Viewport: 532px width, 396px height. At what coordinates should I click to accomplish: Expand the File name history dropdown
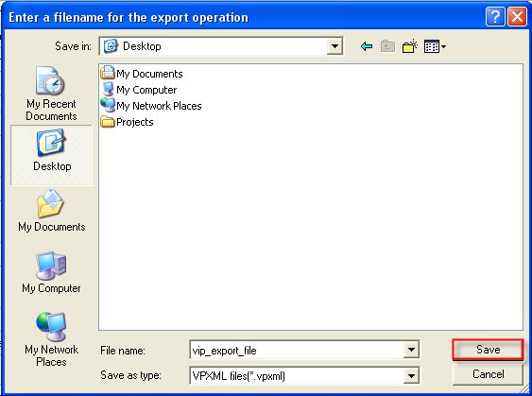coord(411,350)
